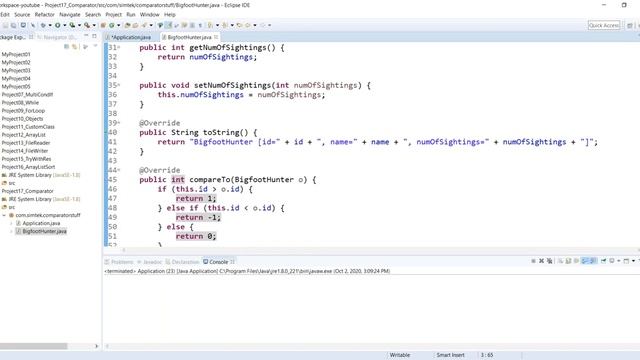Click the Terminate icon in the Console toolbar
Image resolution: width=640 pixels, height=360 pixels.
coord(533,261)
